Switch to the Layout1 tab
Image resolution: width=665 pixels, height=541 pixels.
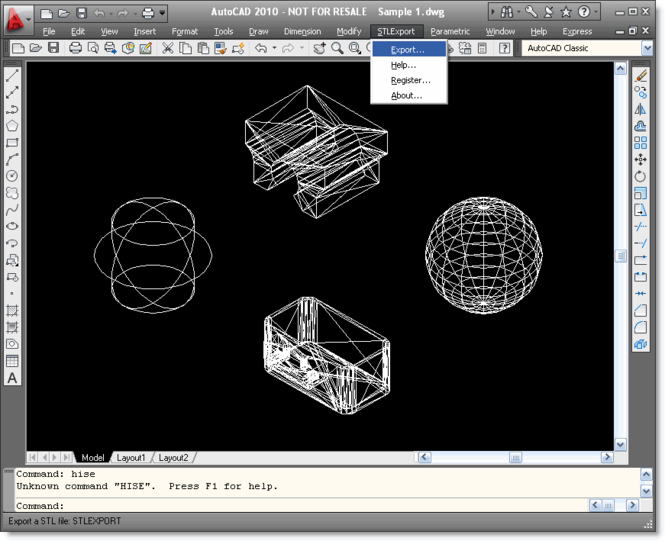(131, 458)
